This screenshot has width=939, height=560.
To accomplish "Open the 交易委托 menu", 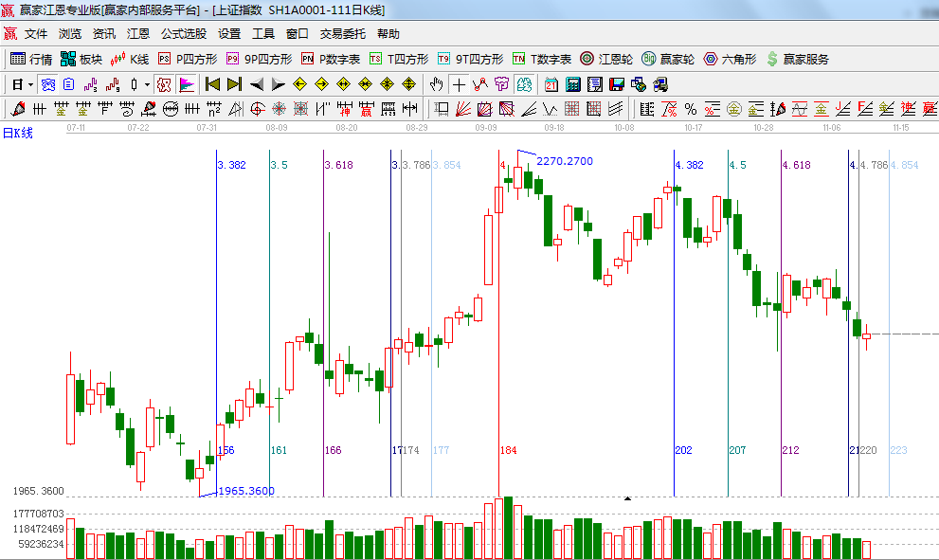I will click(342, 33).
